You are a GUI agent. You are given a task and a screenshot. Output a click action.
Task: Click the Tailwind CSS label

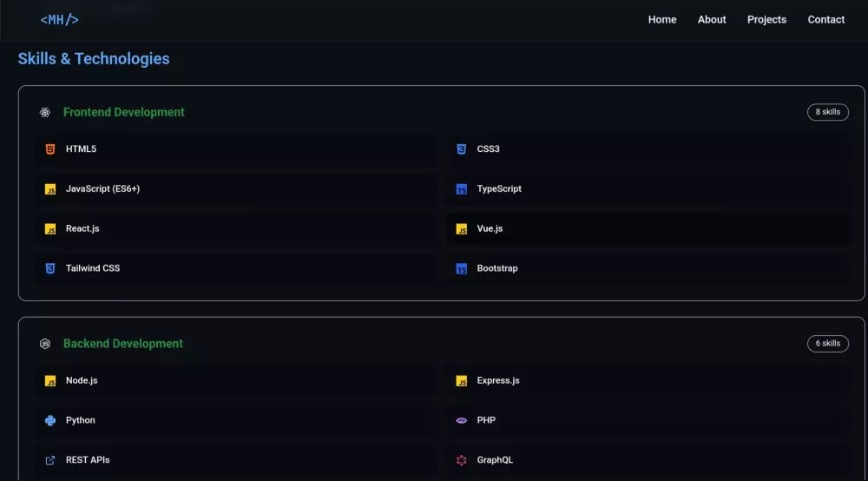tap(93, 268)
